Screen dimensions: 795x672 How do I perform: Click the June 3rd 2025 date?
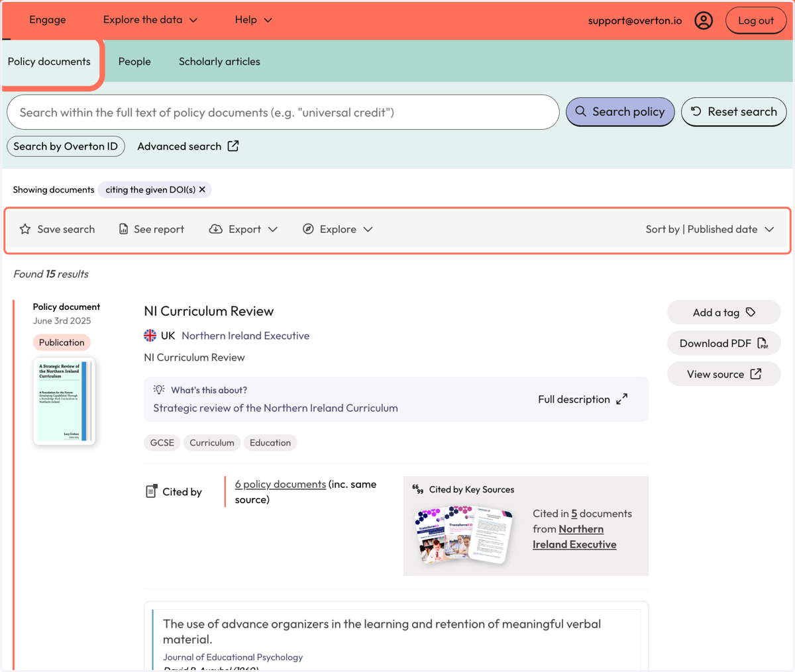62,320
